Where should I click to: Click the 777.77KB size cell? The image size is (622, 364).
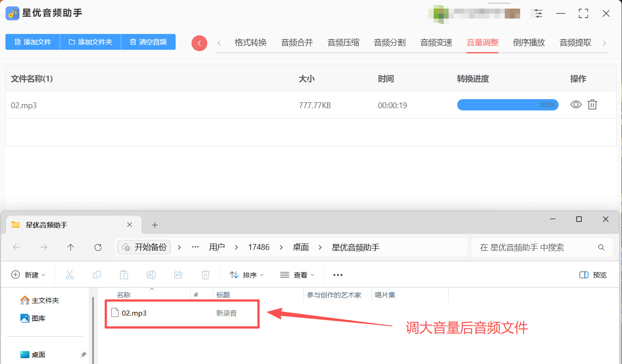(315, 105)
